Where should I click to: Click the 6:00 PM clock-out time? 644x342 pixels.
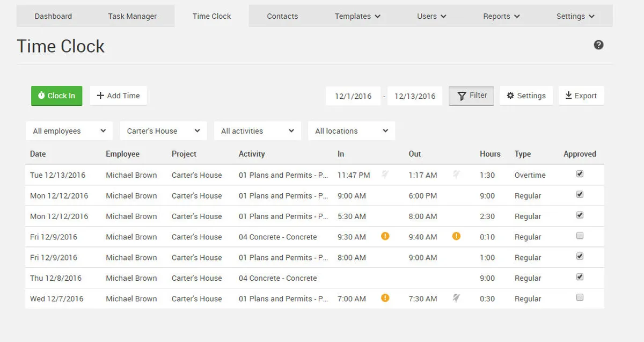(423, 195)
